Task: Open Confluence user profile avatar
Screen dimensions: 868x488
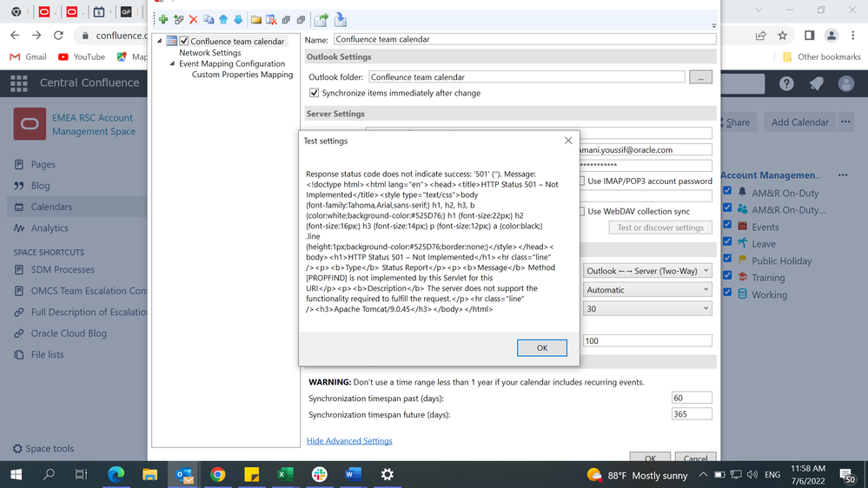Action: [x=846, y=83]
